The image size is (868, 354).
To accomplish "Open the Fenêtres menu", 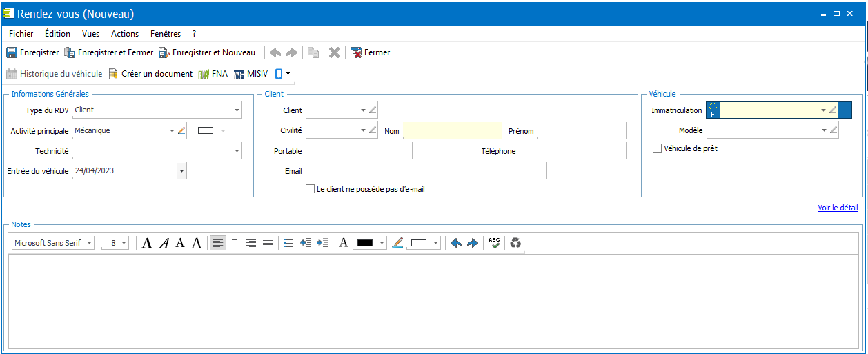I will point(166,33).
